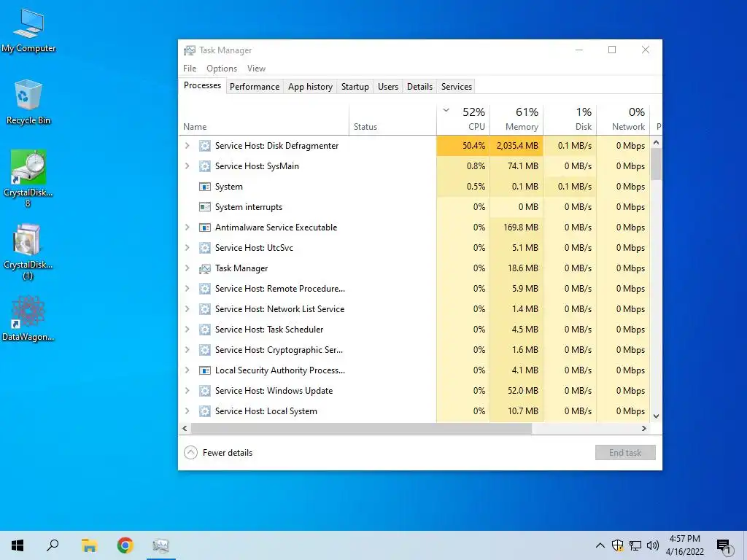
Task: Launch Google Chrome from the taskbar
Action: [x=125, y=545]
